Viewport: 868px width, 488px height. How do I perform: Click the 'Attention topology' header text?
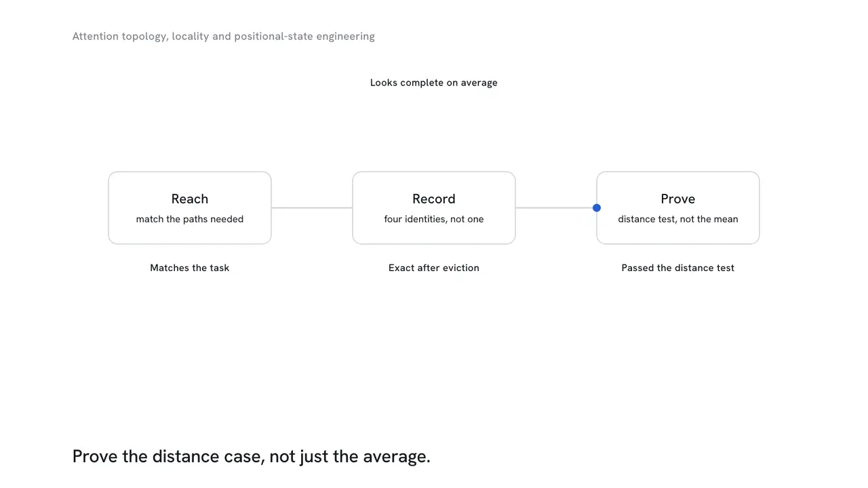(120, 37)
